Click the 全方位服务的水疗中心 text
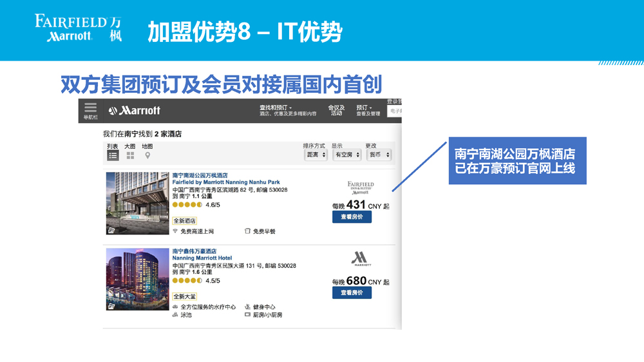Viewport: 644px width, 362px height. click(208, 307)
